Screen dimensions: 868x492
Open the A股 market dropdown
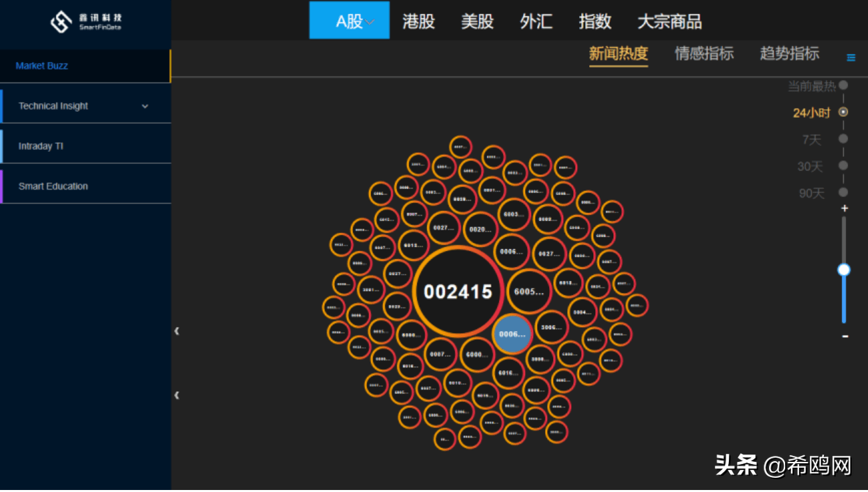[348, 21]
